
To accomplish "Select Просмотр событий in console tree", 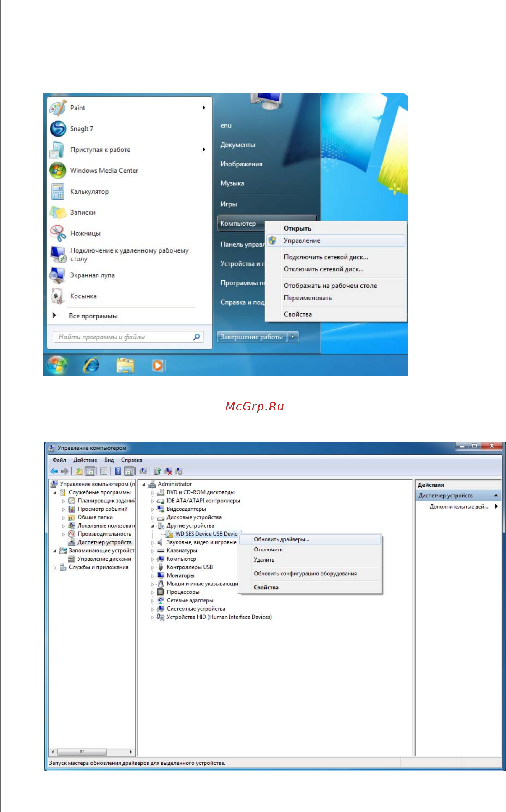I will [x=98, y=509].
